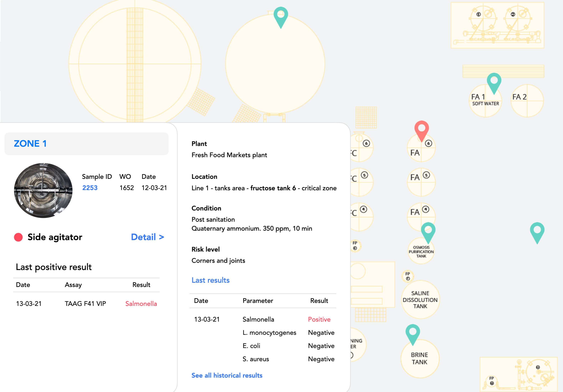
Task: Select the FA 2 tank on the map
Action: [527, 101]
